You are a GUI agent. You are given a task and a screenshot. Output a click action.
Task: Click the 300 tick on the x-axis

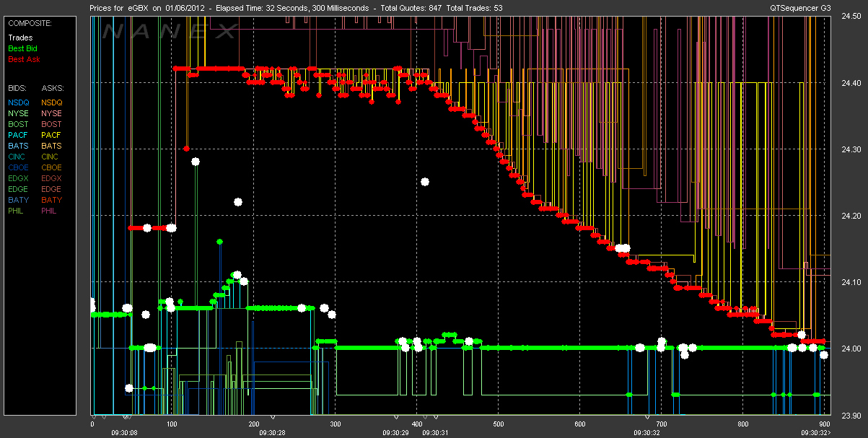[335, 424]
